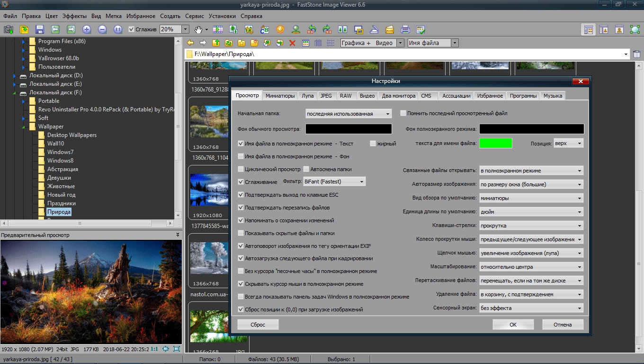Click the email envelope icon
The image size is (644, 364).
click(390, 29)
